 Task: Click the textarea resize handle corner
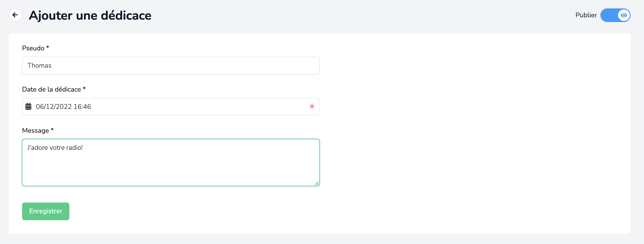click(317, 183)
